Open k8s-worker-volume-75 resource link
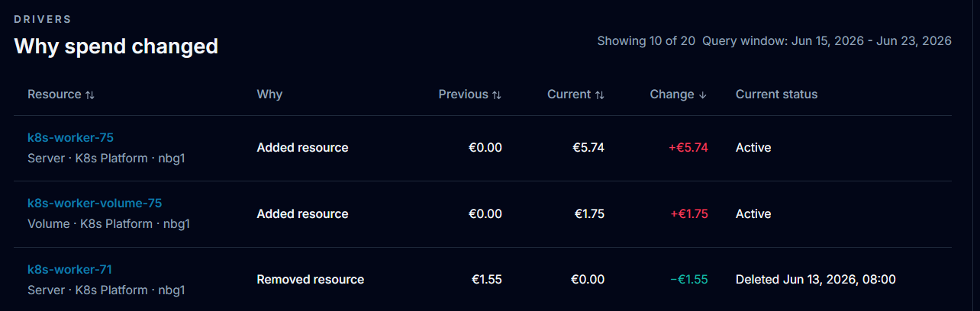The width and height of the screenshot is (980, 311). click(95, 203)
